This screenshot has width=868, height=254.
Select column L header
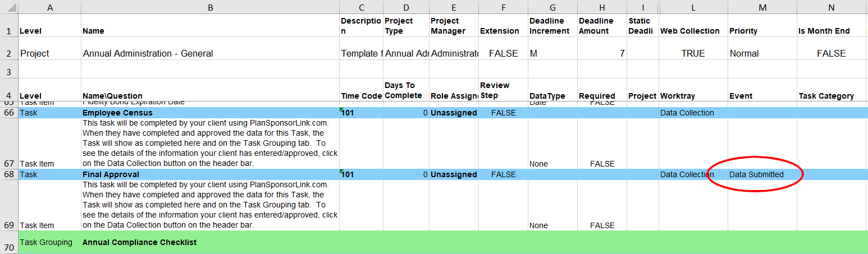693,7
